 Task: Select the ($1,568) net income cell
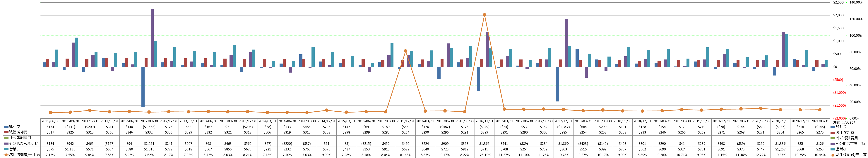(x=149, y=127)
